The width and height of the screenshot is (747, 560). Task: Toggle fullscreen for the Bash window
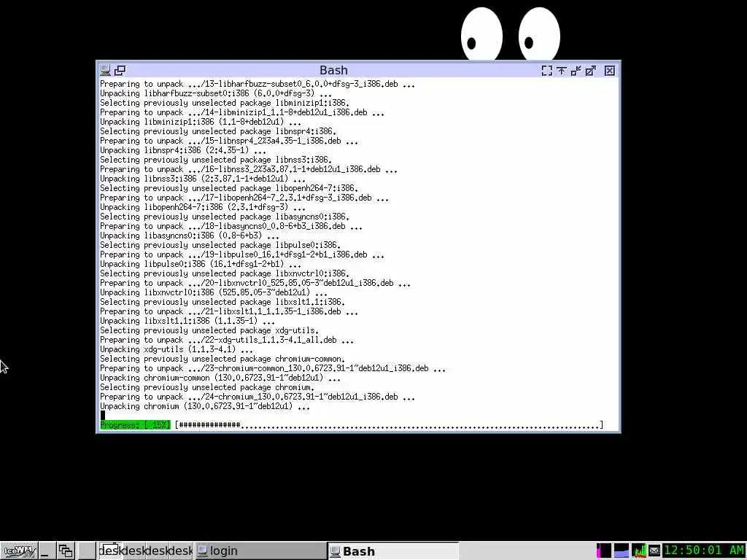(547, 71)
